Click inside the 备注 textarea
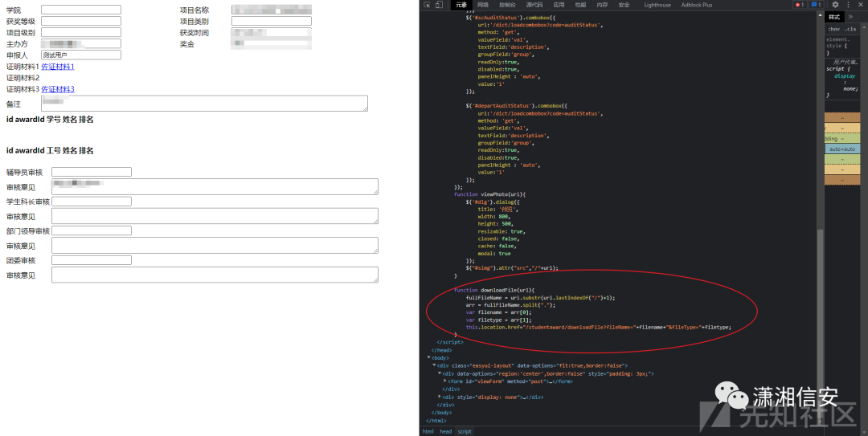 (204, 104)
